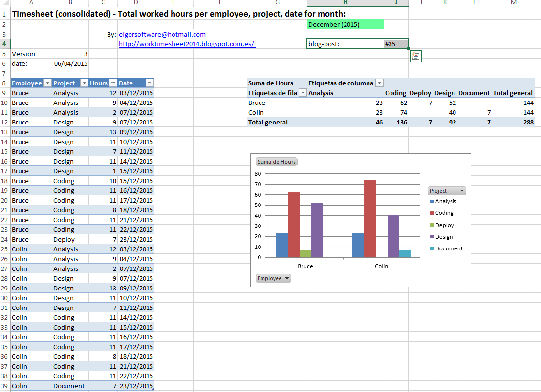Click the Suma de Hours chart field button
Viewport: 541px width, 392px height.
[x=276, y=161]
